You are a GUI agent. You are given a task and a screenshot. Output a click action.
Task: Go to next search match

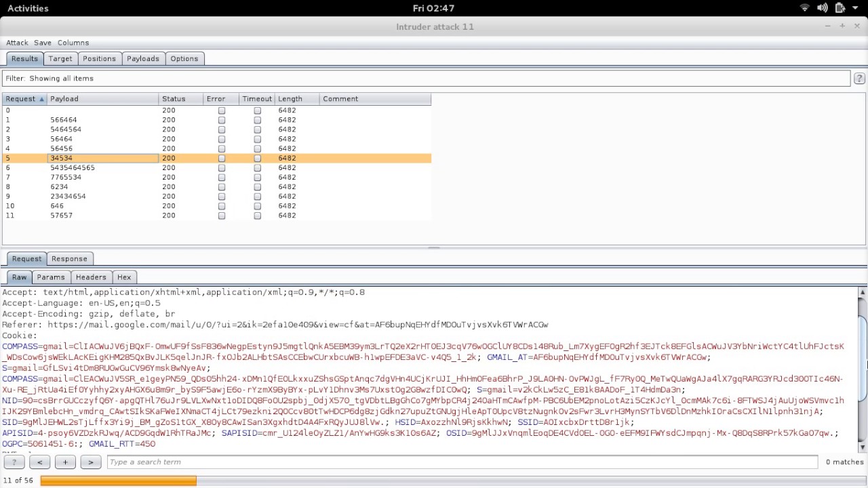tap(90, 462)
